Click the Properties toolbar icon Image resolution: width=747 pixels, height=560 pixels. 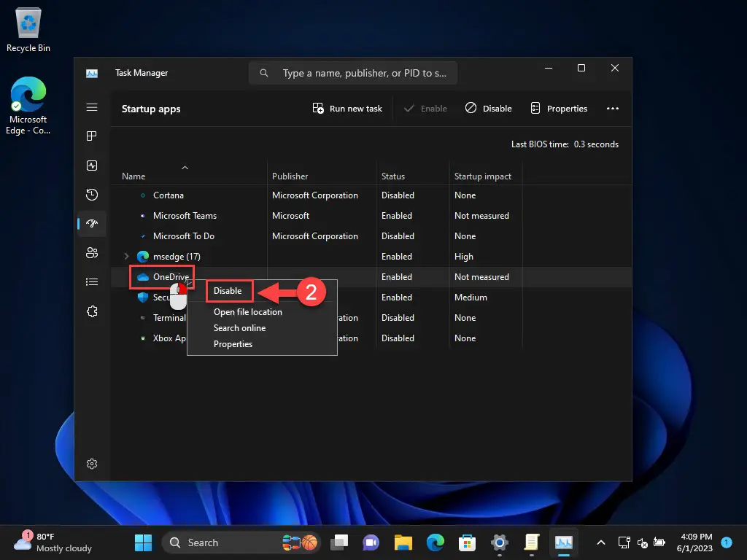coord(535,108)
